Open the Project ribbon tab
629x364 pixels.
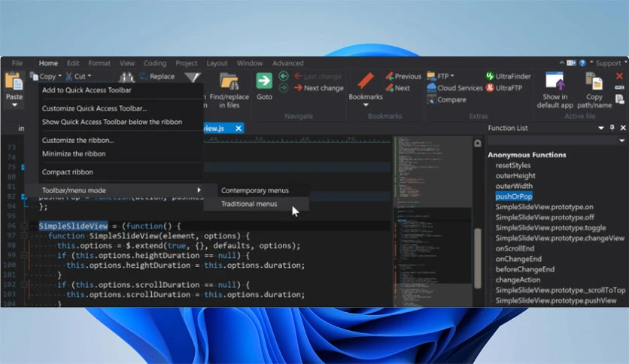point(186,63)
